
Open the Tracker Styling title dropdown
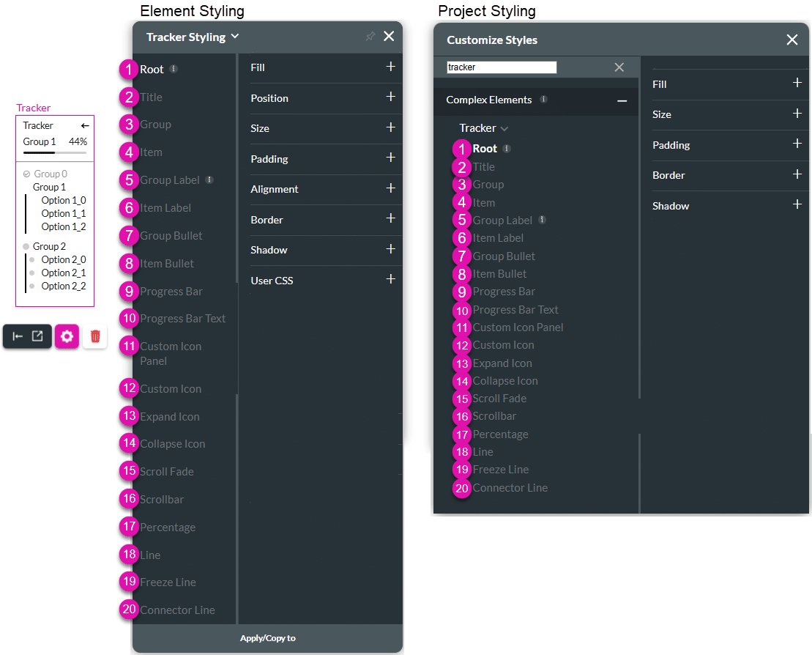point(234,36)
